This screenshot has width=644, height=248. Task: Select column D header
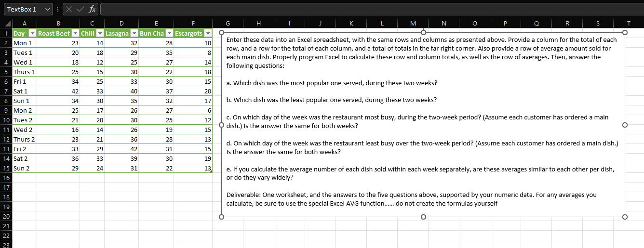point(121,23)
